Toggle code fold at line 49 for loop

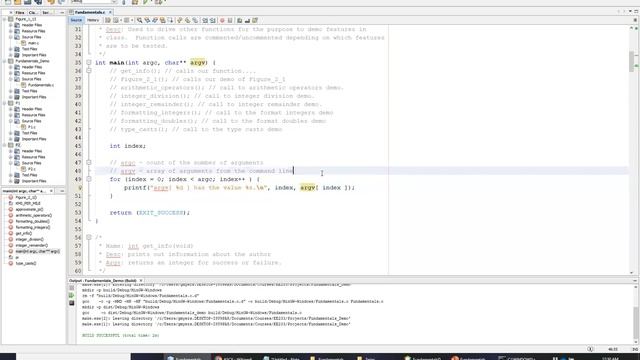89,179
